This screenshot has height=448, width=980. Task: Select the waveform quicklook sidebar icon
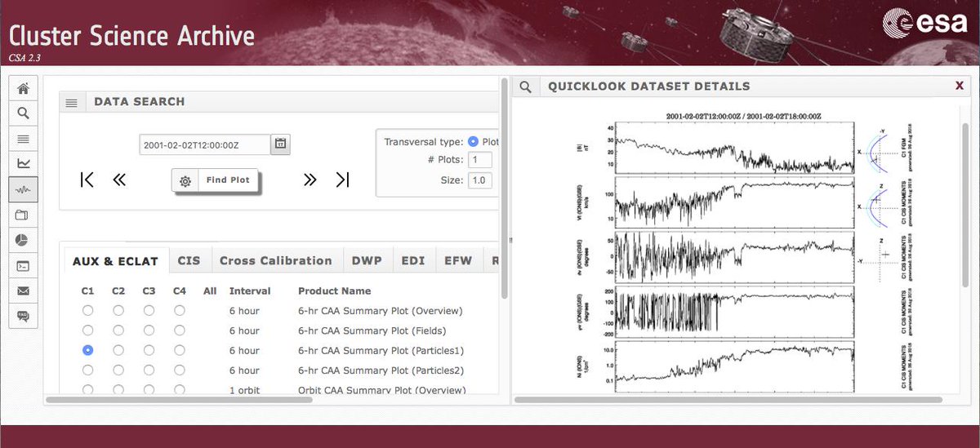click(23, 189)
